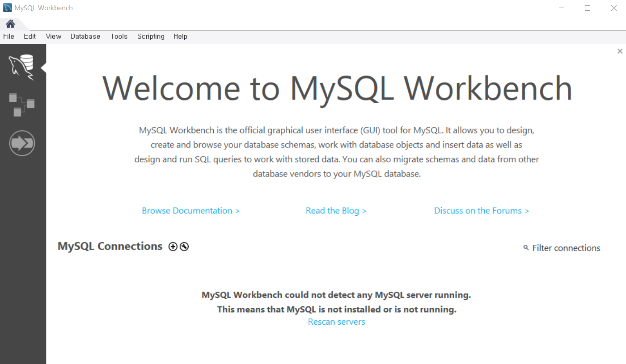The width and height of the screenshot is (626, 364).
Task: Open the Help menu
Action: pyautogui.click(x=180, y=37)
